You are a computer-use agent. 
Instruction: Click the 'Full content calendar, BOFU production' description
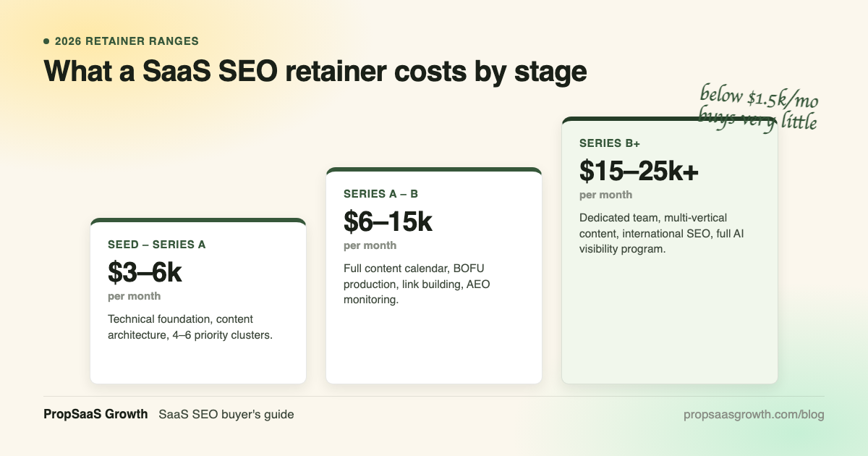(417, 284)
